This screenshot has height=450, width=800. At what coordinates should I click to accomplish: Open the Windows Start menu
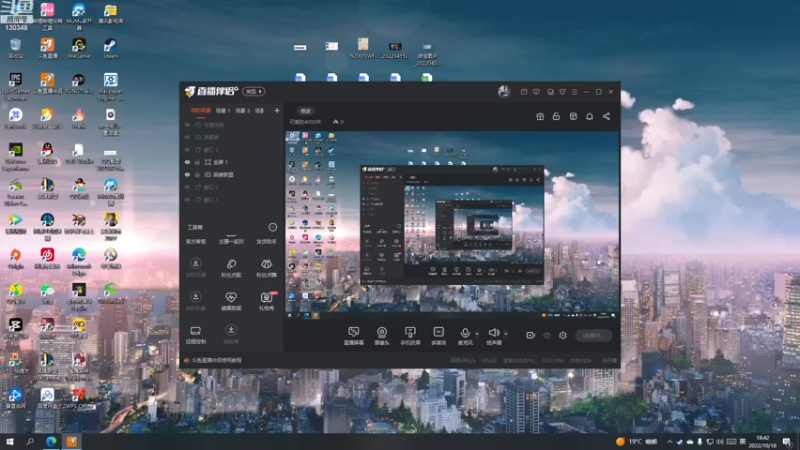pos(9,441)
